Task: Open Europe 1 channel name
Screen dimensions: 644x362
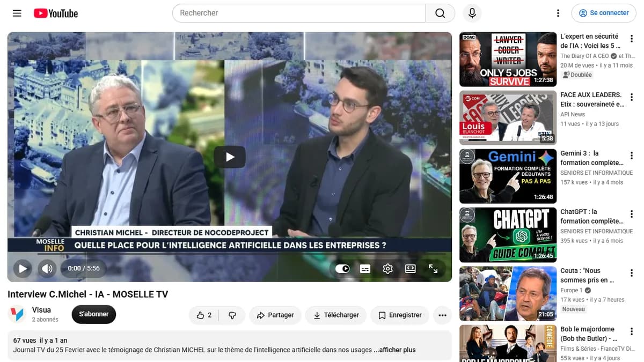Action: 571,290
